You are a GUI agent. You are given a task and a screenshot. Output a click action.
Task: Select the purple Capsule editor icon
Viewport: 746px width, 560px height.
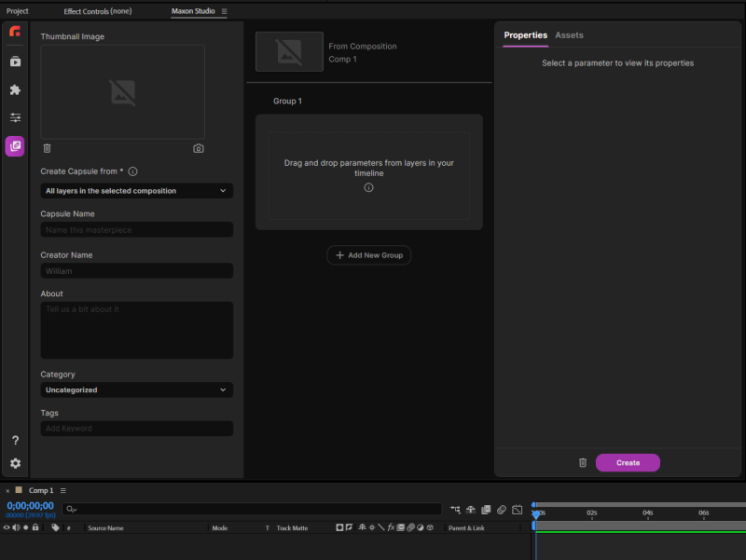click(15, 145)
